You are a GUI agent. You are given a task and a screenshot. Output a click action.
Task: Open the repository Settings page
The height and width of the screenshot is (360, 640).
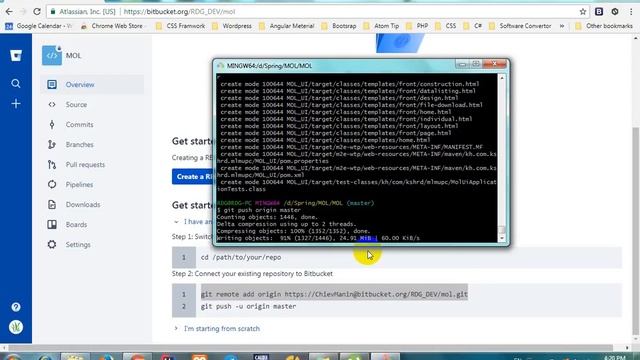coord(78,244)
